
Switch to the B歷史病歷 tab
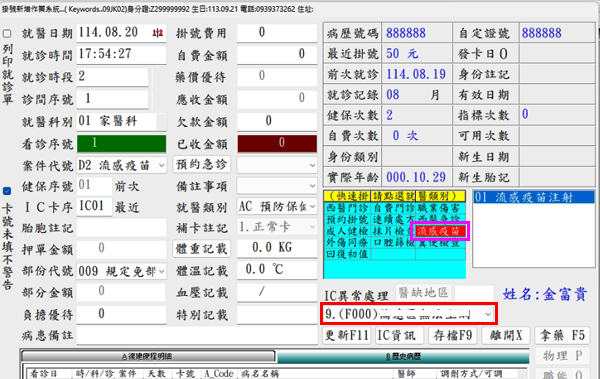click(403, 357)
